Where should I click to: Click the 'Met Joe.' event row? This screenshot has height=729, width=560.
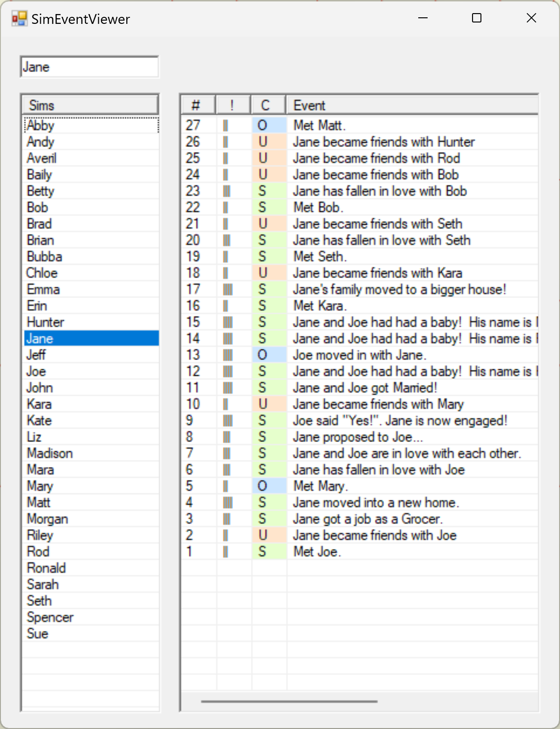pos(360,551)
